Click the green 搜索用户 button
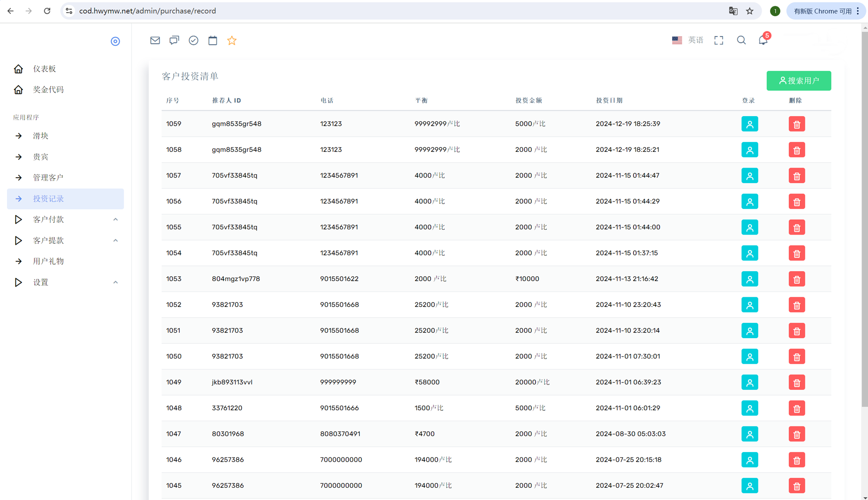Image resolution: width=868 pixels, height=500 pixels. 798,81
